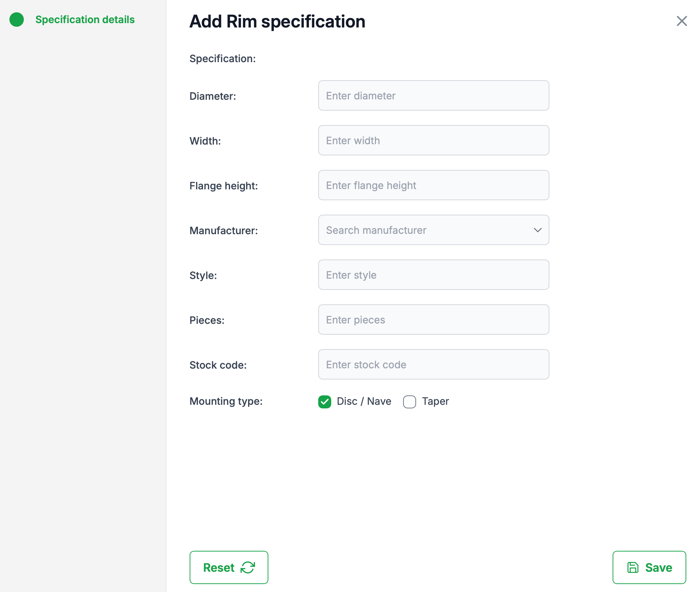This screenshot has width=700, height=592.
Task: Uncheck the Disc / Nave checkbox
Action: point(325,402)
